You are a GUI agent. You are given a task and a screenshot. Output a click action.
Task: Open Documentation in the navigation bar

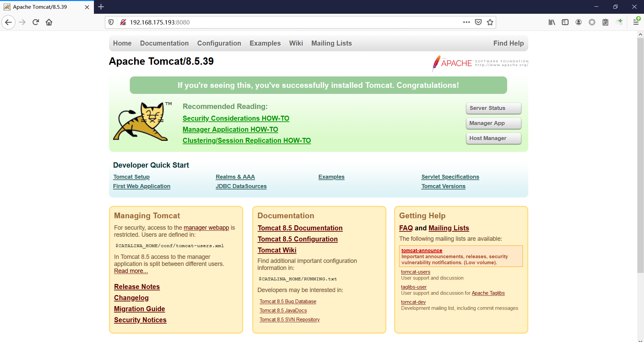tap(164, 43)
